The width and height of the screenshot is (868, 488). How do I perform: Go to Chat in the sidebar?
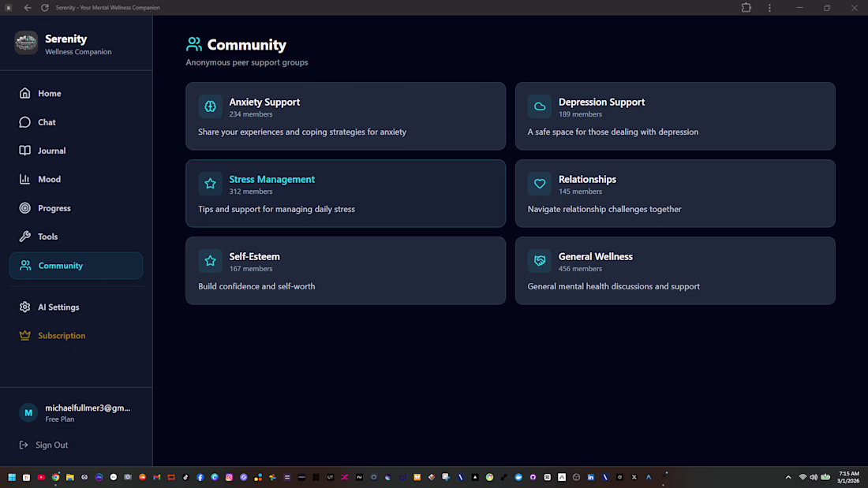(x=76, y=122)
